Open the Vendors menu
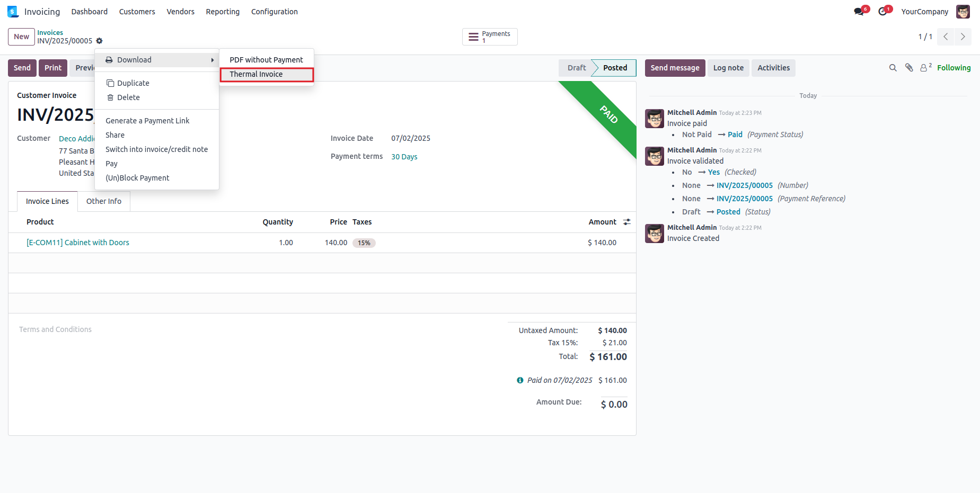The width and height of the screenshot is (980, 493). pos(180,12)
